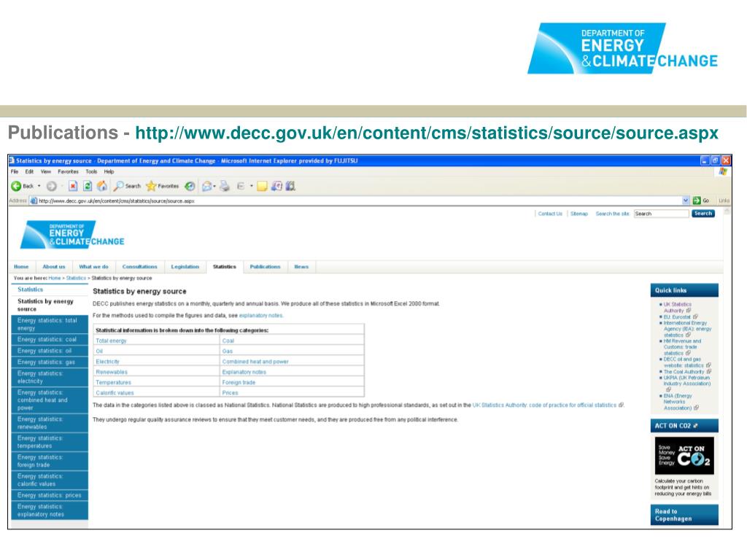Open the View menu

pyautogui.click(x=46, y=172)
